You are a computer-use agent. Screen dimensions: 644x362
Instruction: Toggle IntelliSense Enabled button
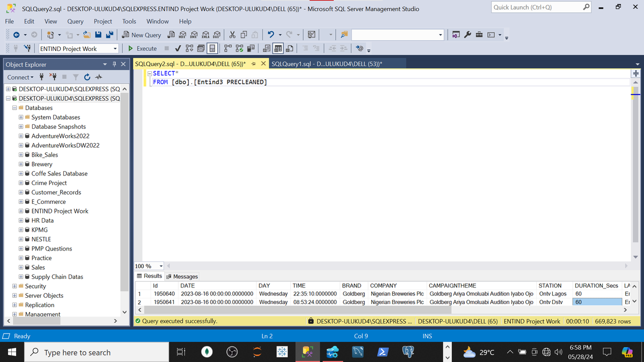pyautogui.click(x=212, y=48)
